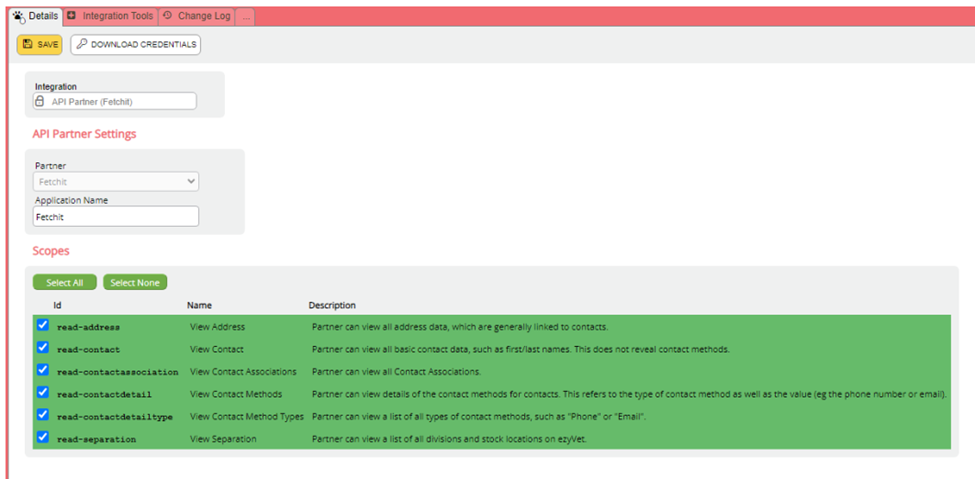Viewport: 975px width, 479px height.
Task: Uncheck the read-contactdetail checkbox
Action: coord(43,393)
